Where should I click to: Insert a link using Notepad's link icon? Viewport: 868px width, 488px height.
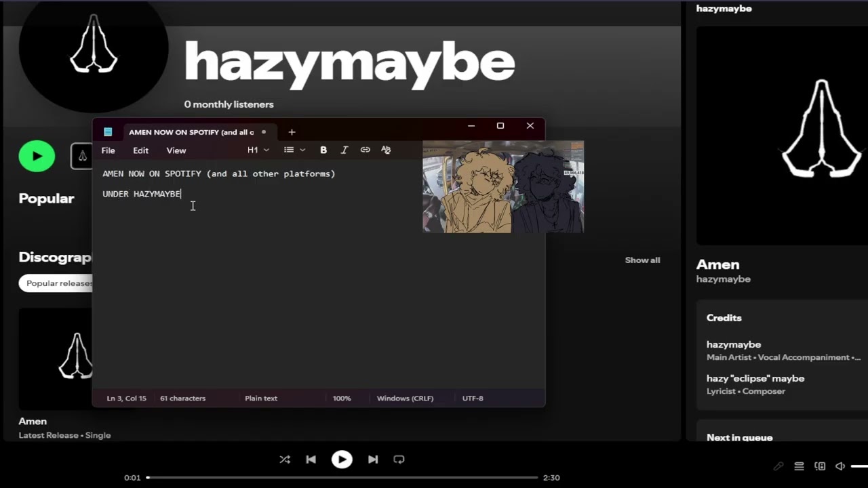365,150
